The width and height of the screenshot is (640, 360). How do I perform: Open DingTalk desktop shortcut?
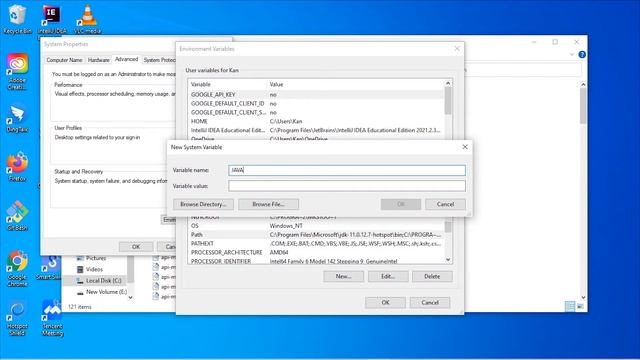[17, 118]
